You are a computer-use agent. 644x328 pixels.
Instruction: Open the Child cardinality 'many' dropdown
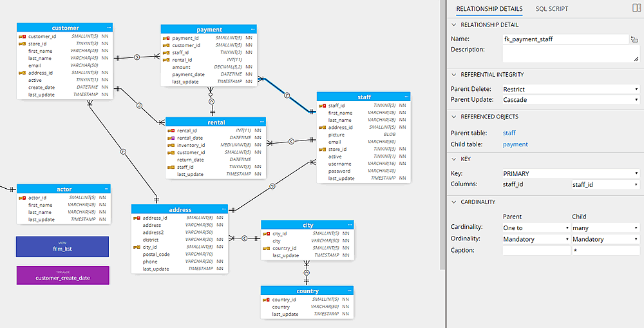(x=606, y=227)
